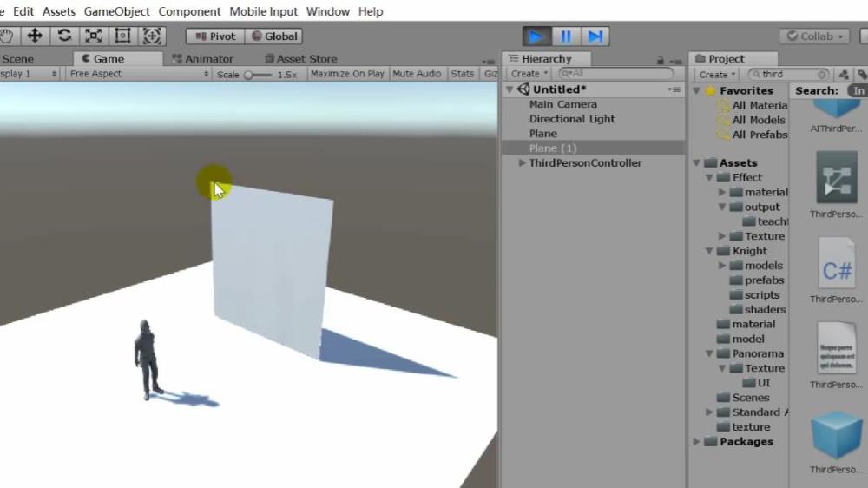Select the Move tool
Image resolution: width=868 pixels, height=488 pixels.
pos(35,36)
